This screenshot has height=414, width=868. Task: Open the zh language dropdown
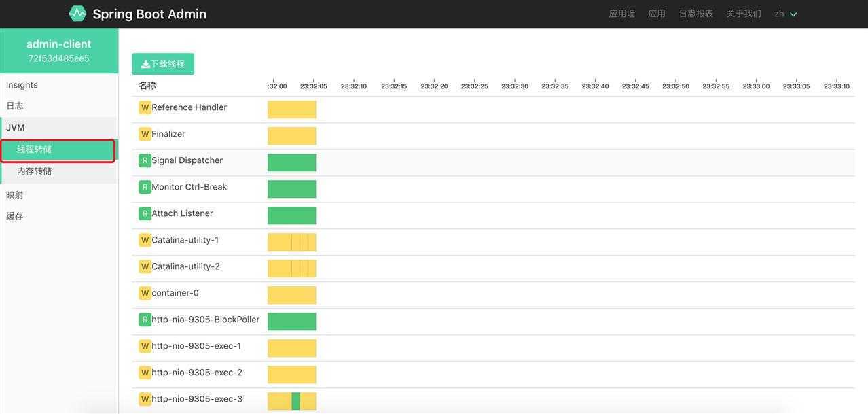786,14
